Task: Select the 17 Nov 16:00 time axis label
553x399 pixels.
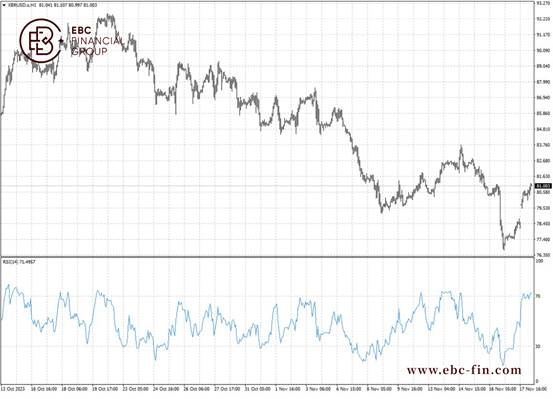Action: (534, 389)
